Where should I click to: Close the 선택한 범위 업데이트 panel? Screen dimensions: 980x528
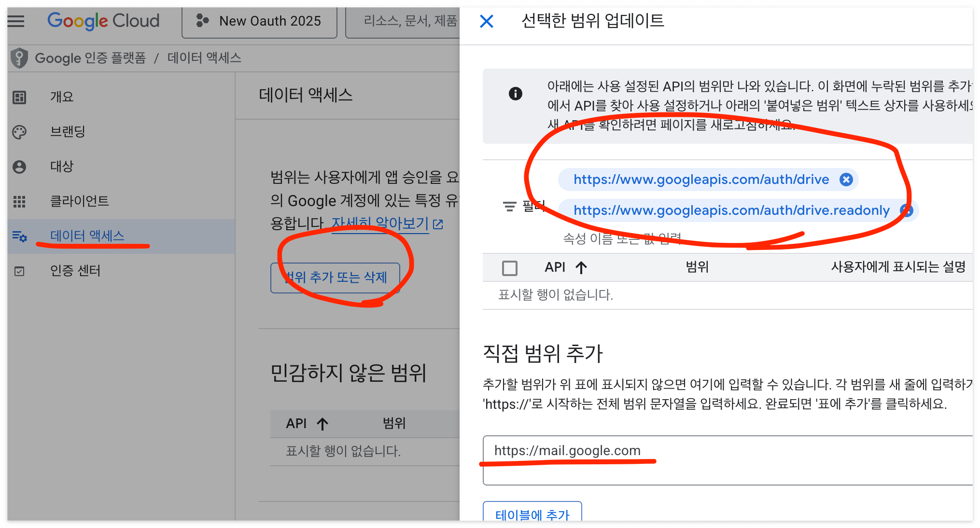[487, 21]
